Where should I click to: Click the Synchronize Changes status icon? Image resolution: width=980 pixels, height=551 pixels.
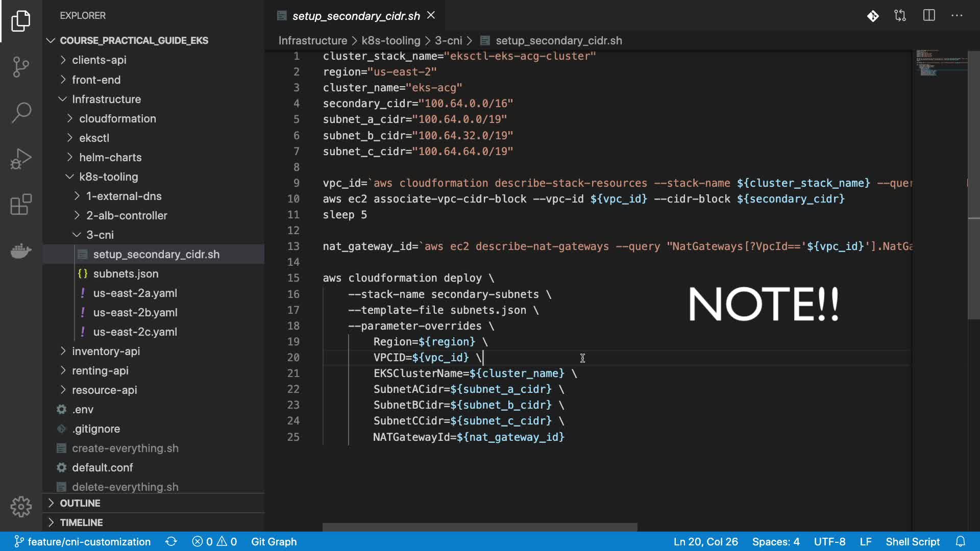pyautogui.click(x=171, y=541)
